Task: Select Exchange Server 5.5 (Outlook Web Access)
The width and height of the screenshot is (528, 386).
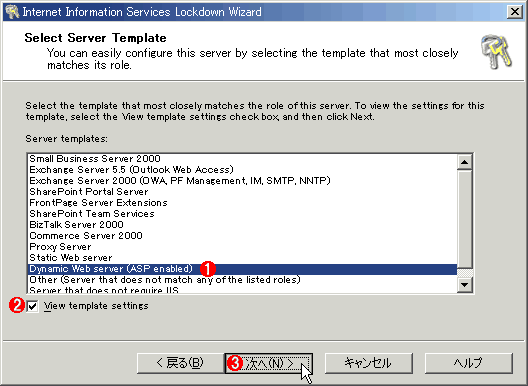Action: click(x=242, y=170)
